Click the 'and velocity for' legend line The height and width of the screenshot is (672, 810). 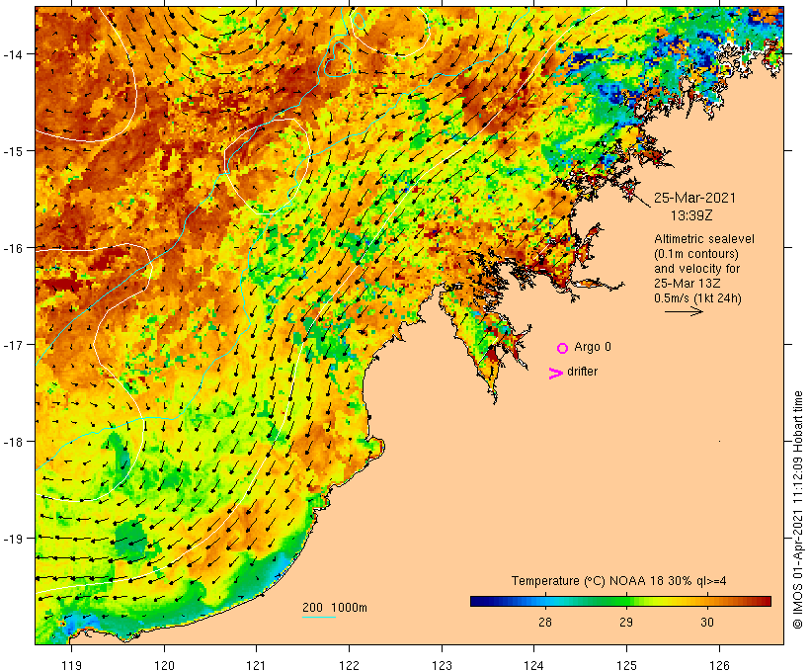click(696, 269)
